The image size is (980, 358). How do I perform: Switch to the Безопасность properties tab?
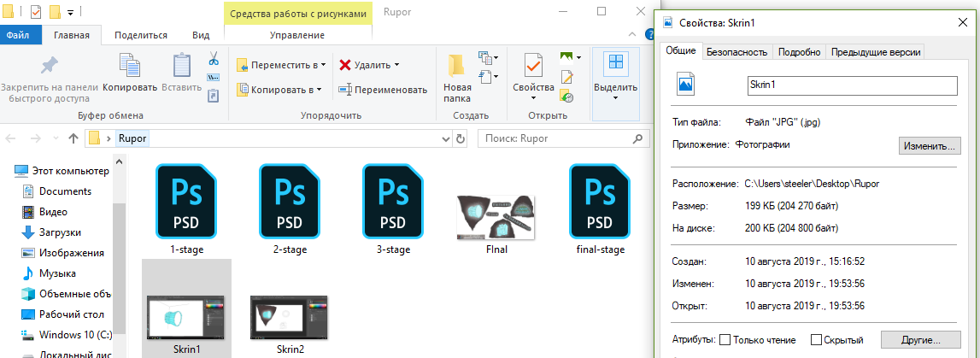tap(736, 52)
